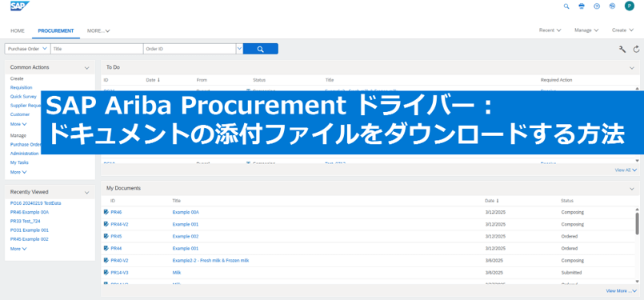Select the PROCUREMENT tab
The width and height of the screenshot is (644, 300).
[56, 31]
